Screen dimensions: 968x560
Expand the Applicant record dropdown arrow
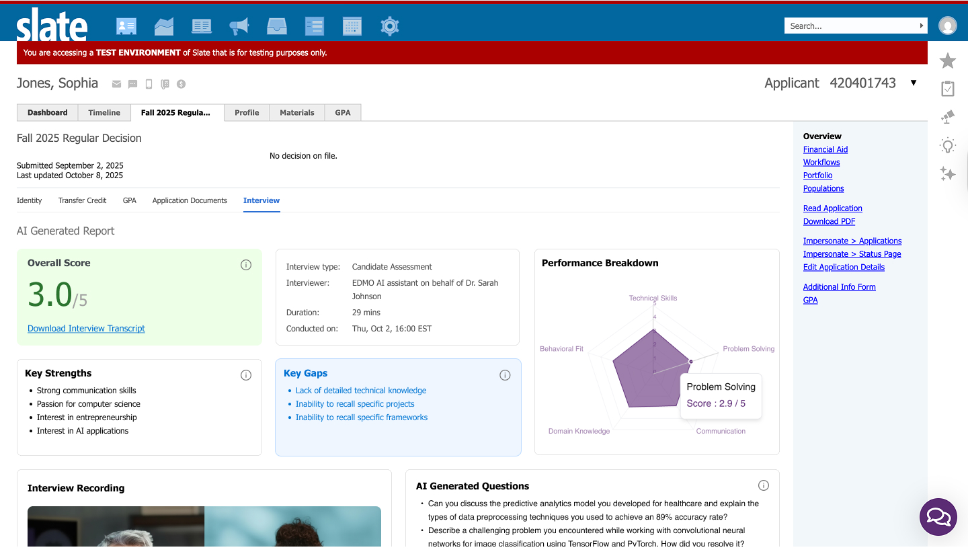coord(914,83)
